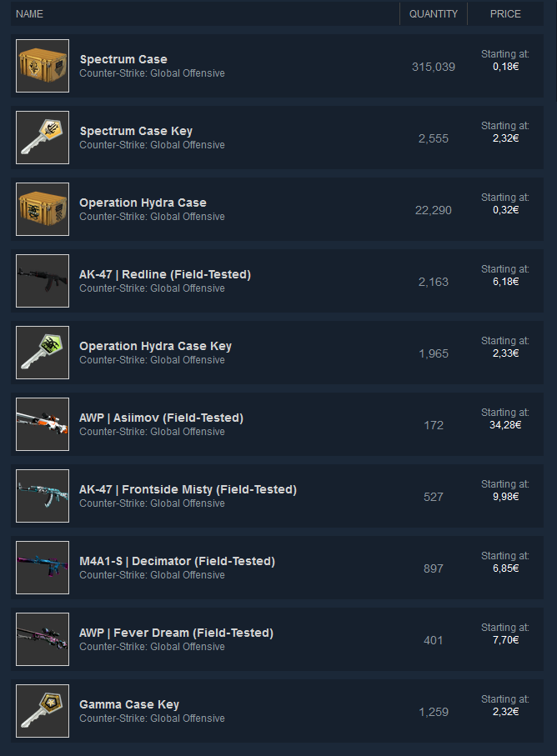Click the AWP Fever Dream weapon icon
The height and width of the screenshot is (756, 557).
tap(43, 639)
